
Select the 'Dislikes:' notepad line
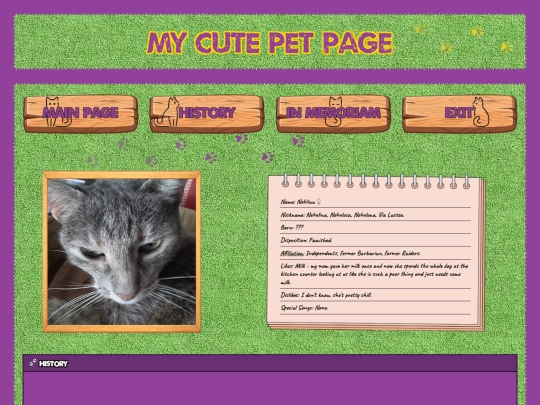[326, 295]
